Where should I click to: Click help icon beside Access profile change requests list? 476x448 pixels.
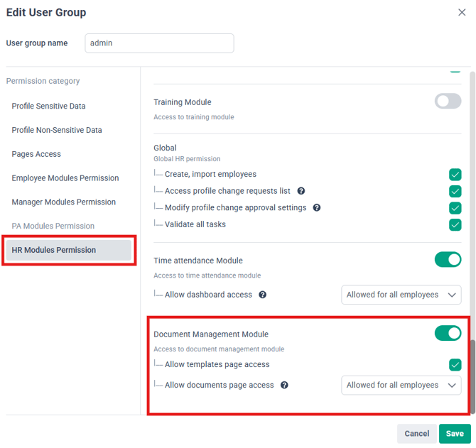coord(301,191)
